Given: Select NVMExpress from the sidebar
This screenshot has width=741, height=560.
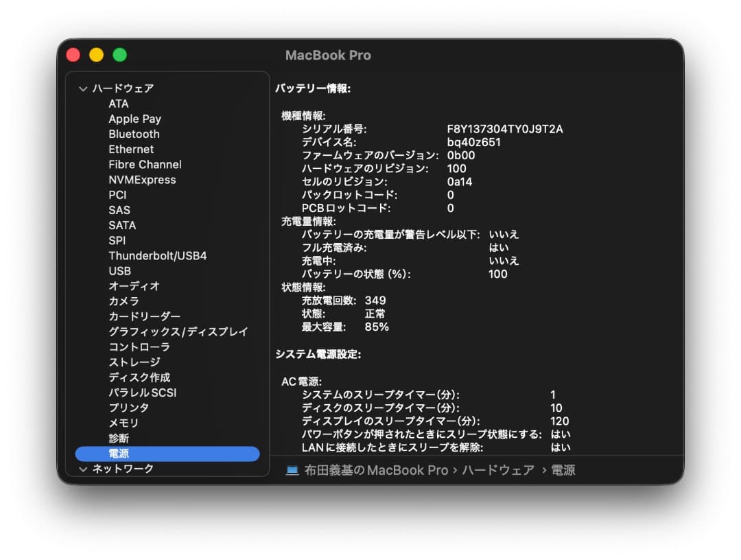Looking at the screenshot, I should coord(142,180).
